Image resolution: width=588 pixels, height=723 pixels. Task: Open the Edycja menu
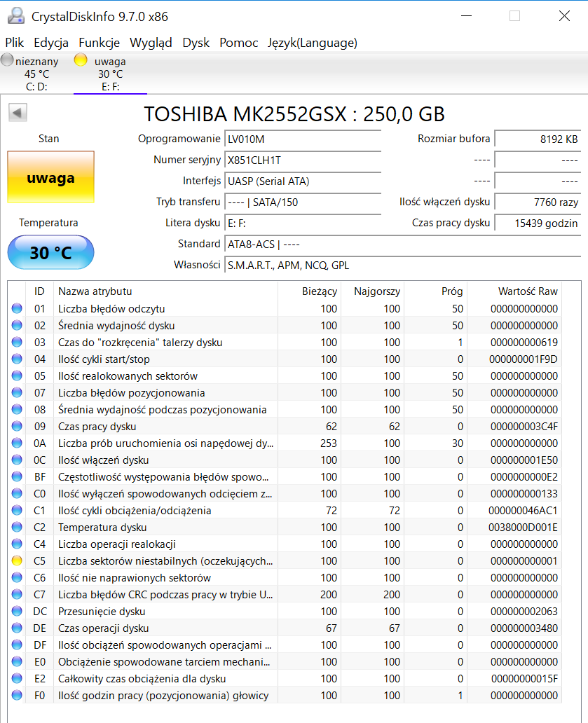coord(51,43)
